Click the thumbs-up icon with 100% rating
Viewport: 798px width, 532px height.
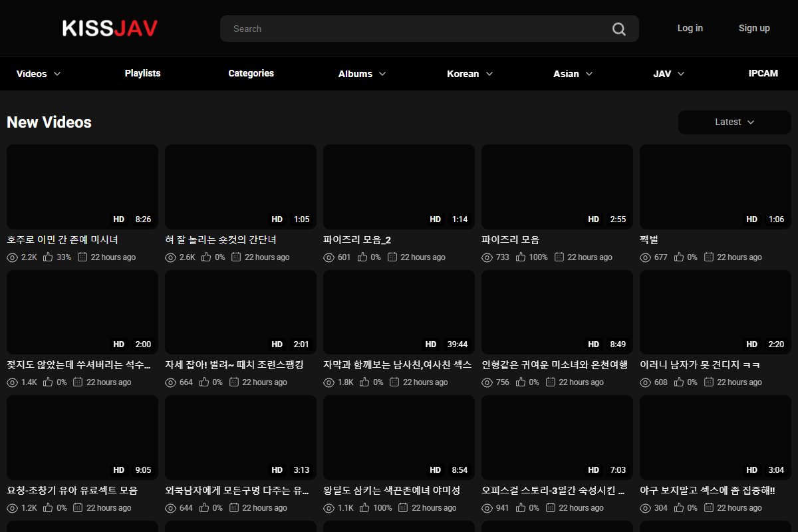pyautogui.click(x=521, y=257)
